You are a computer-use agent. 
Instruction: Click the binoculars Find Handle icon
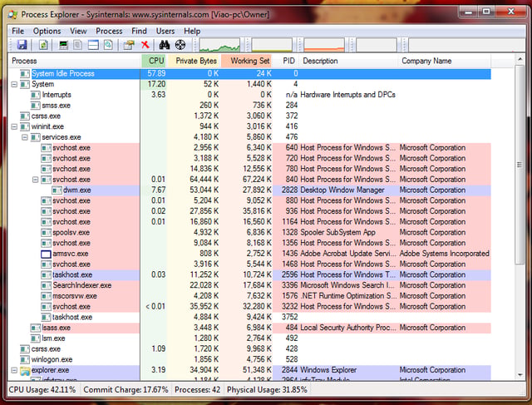tap(165, 45)
